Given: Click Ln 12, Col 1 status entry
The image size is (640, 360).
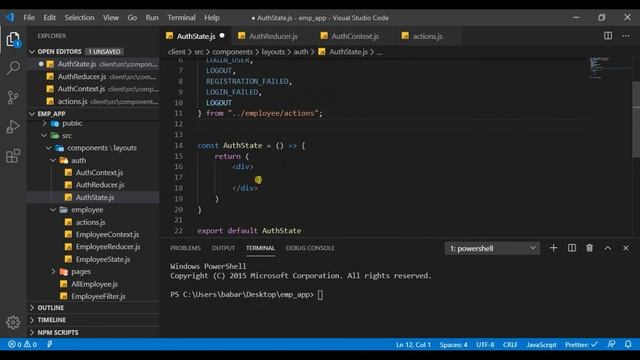Looking at the screenshot, I should [413, 344].
